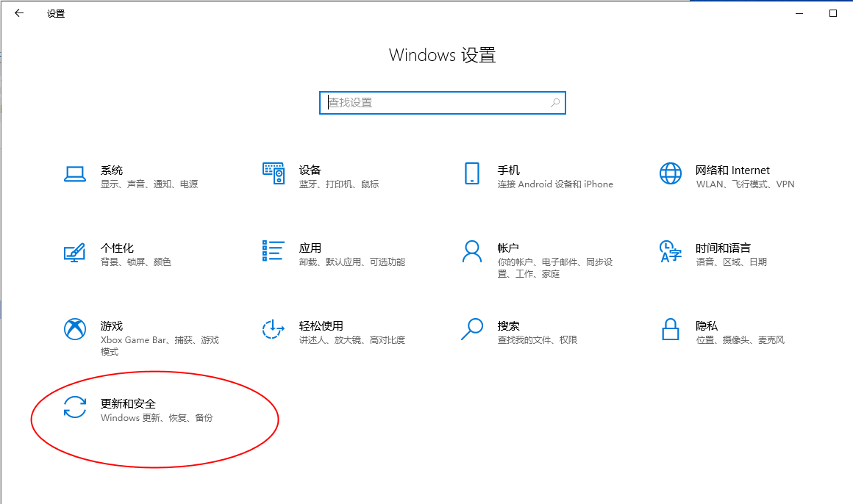Screen dimensions: 853x504
Task: Click description Windows 更新、恢复、备份
Action: pos(157,417)
